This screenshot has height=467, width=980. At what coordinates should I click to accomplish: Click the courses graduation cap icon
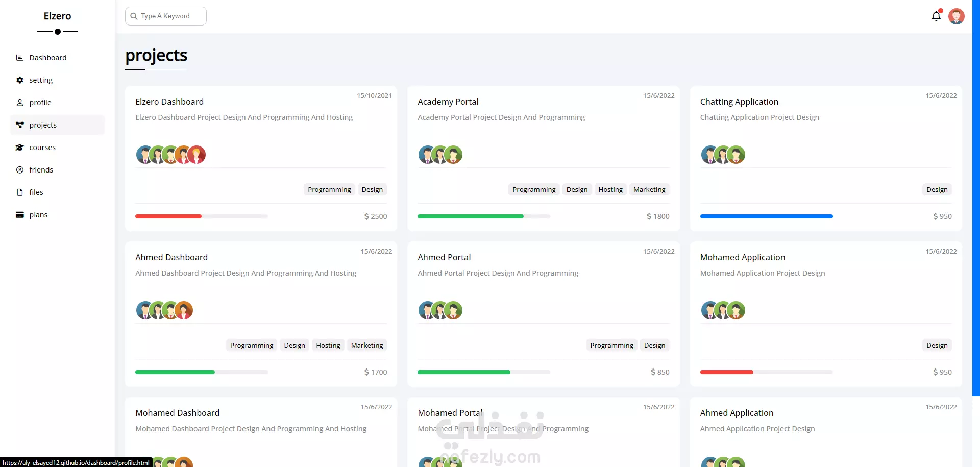tap(20, 148)
